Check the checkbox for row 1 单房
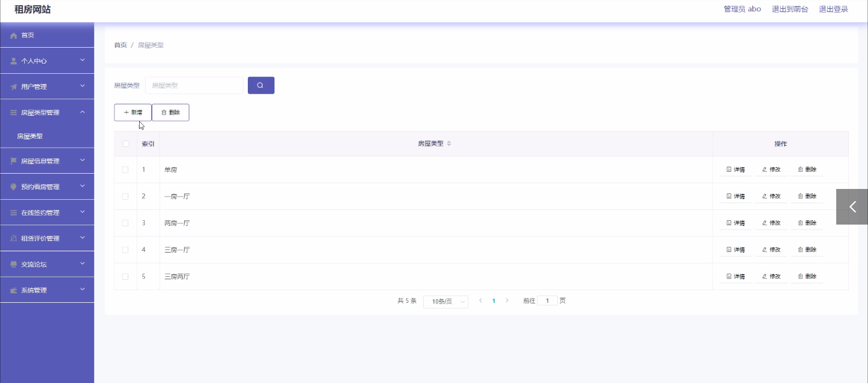 [x=125, y=170]
